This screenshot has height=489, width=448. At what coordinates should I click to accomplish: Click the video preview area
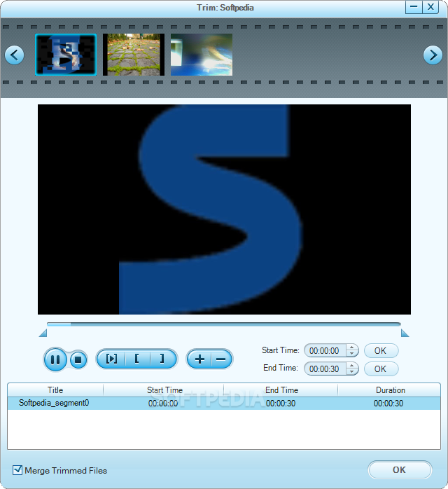coord(224,209)
